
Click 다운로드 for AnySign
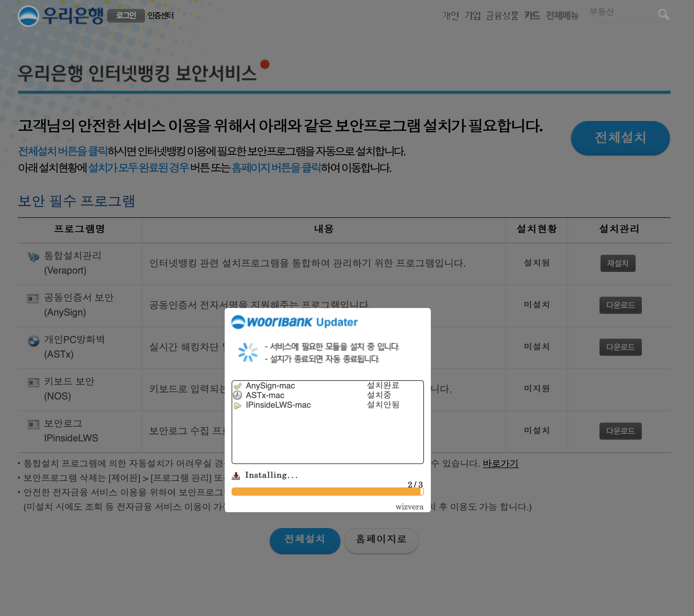point(620,305)
